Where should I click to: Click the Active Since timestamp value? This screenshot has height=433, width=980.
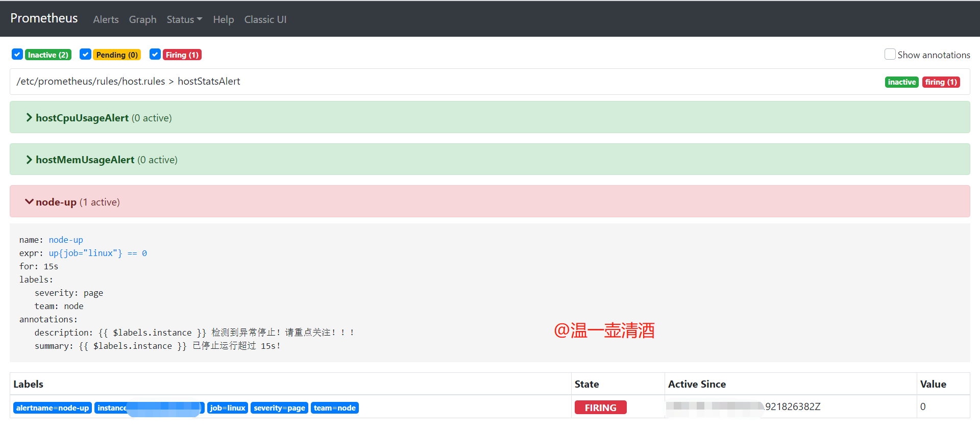click(x=744, y=406)
